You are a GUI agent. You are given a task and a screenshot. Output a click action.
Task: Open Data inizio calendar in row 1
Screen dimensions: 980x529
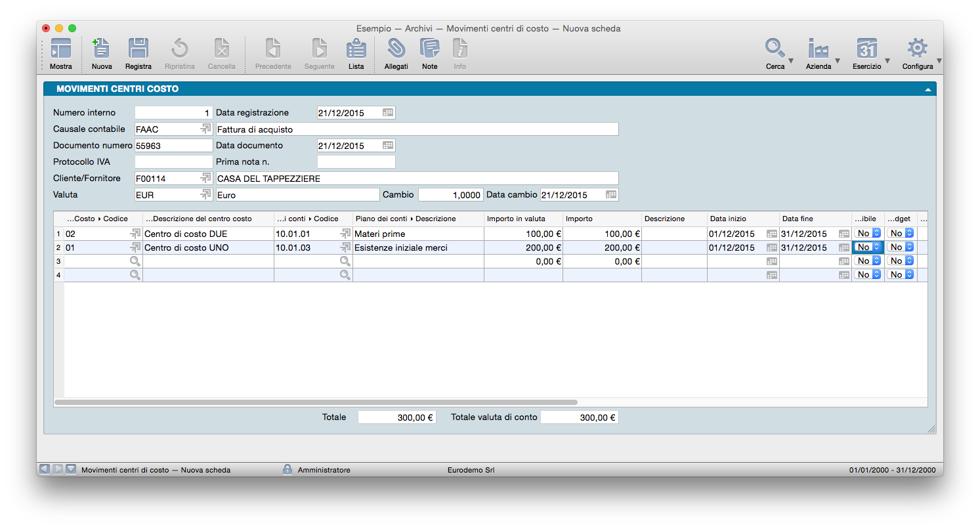click(x=772, y=234)
